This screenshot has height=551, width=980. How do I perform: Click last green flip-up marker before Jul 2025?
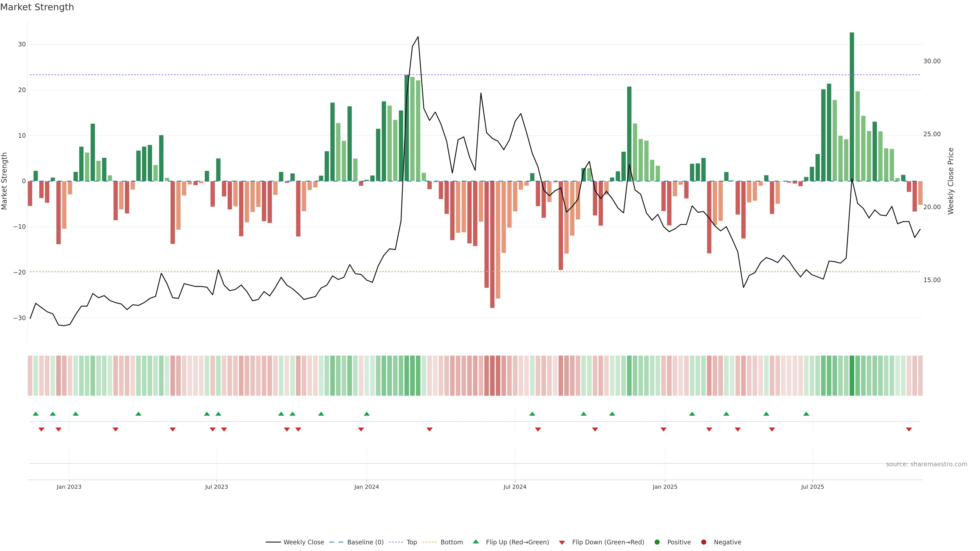point(806,414)
